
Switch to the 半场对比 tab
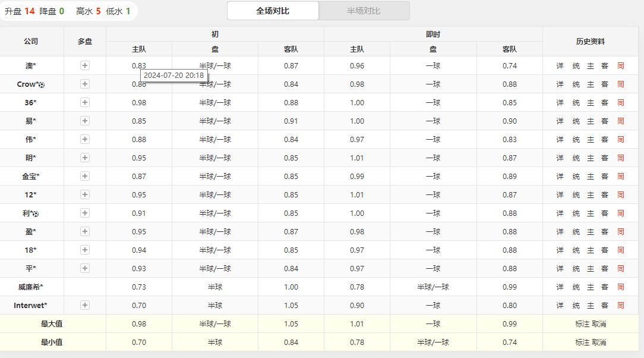click(x=364, y=11)
